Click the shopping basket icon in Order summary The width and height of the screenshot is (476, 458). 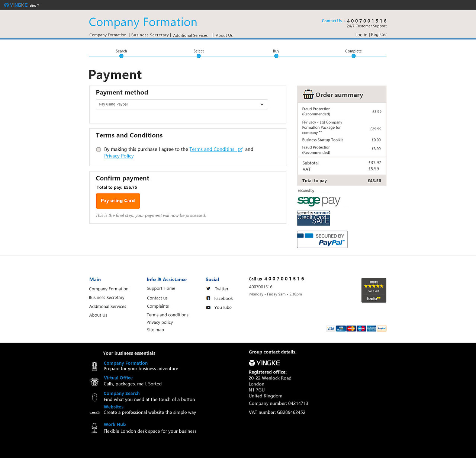pos(308,95)
